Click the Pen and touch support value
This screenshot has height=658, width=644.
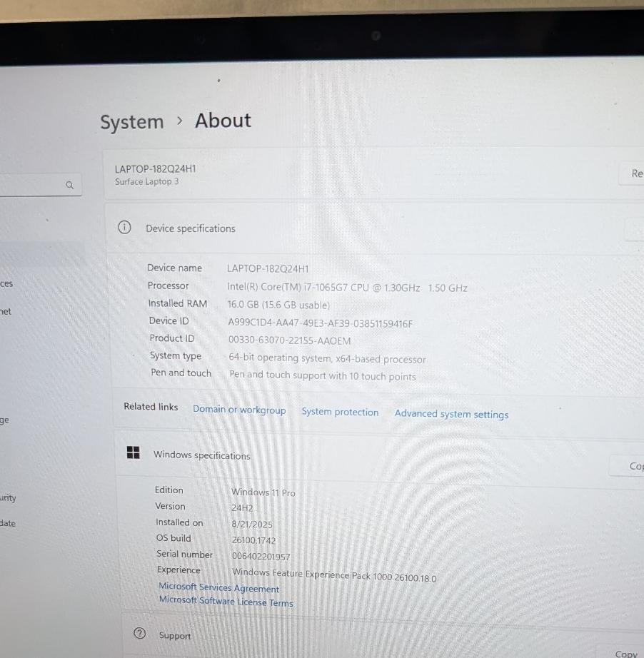[323, 375]
